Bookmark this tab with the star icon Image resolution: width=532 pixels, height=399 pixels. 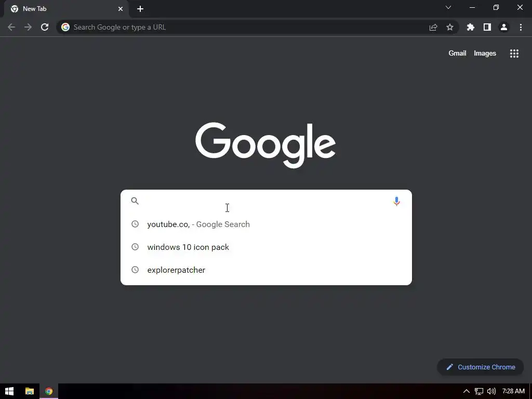(449, 27)
